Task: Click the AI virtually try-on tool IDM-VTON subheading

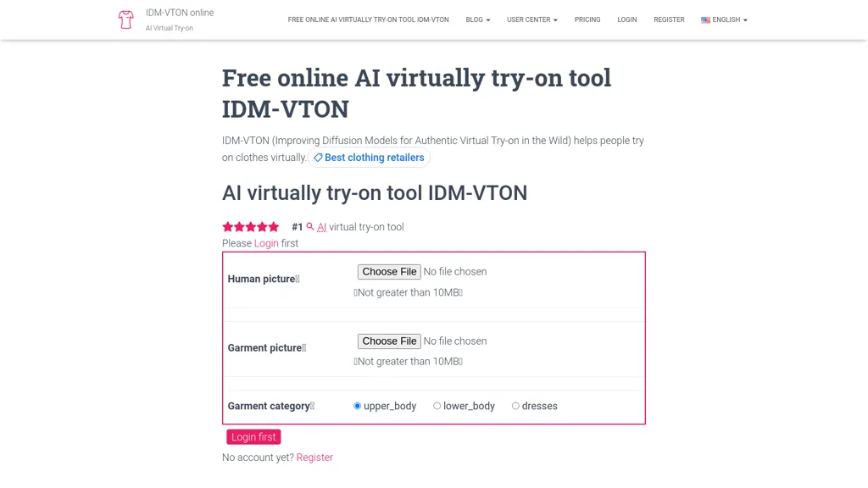Action: click(374, 193)
